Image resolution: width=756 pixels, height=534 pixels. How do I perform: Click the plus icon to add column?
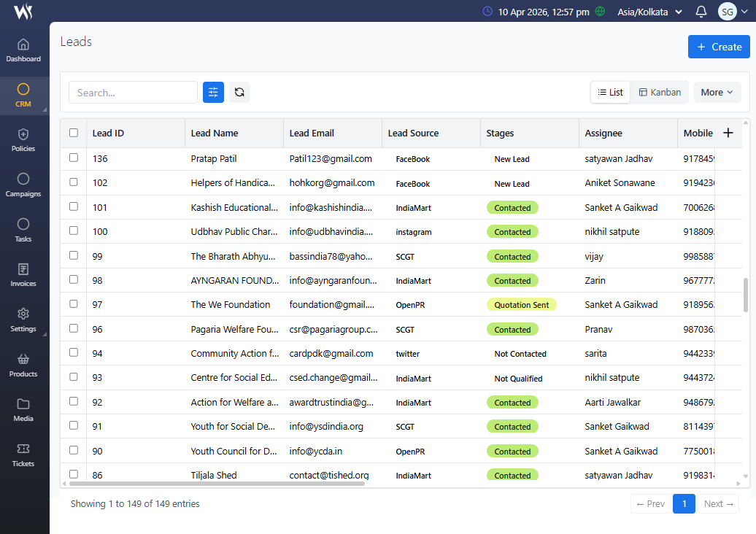coord(728,133)
